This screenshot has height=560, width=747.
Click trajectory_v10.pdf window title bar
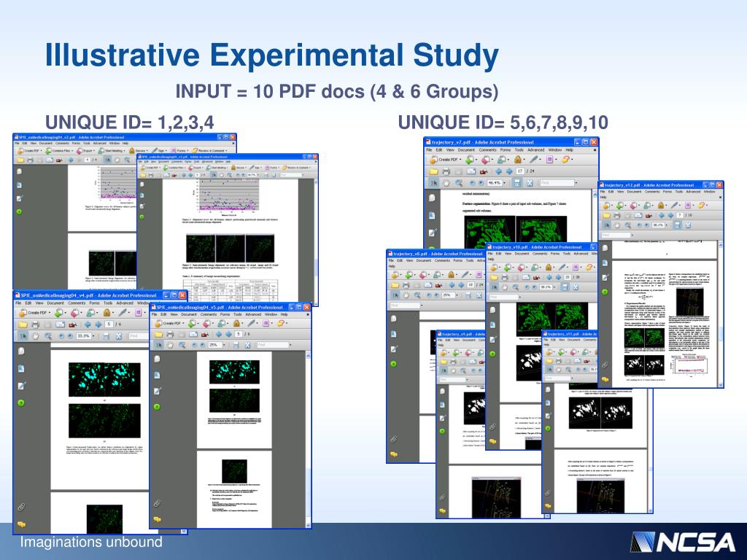click(542, 247)
